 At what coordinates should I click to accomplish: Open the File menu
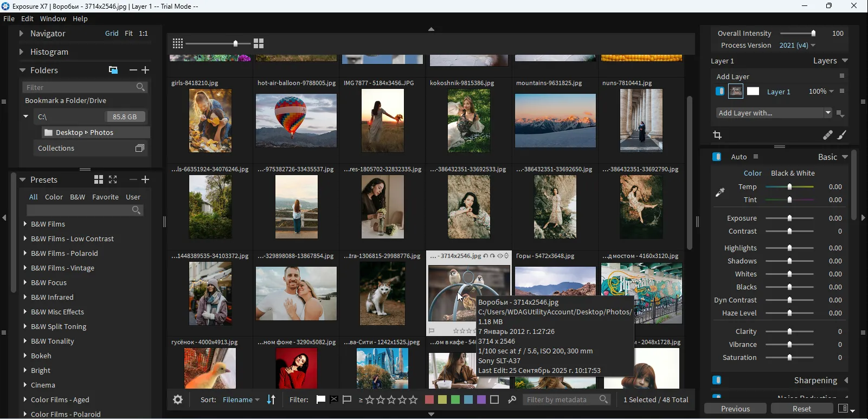pyautogui.click(x=9, y=18)
